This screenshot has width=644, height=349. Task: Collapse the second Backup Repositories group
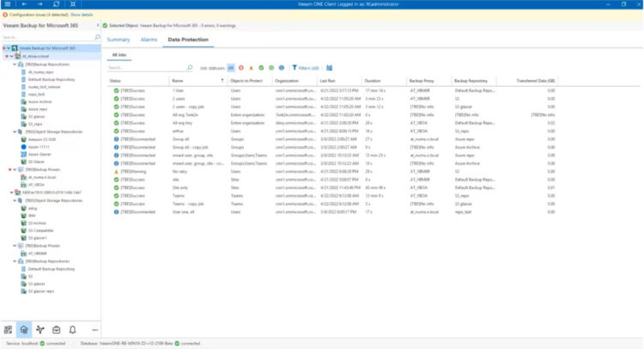(15, 261)
